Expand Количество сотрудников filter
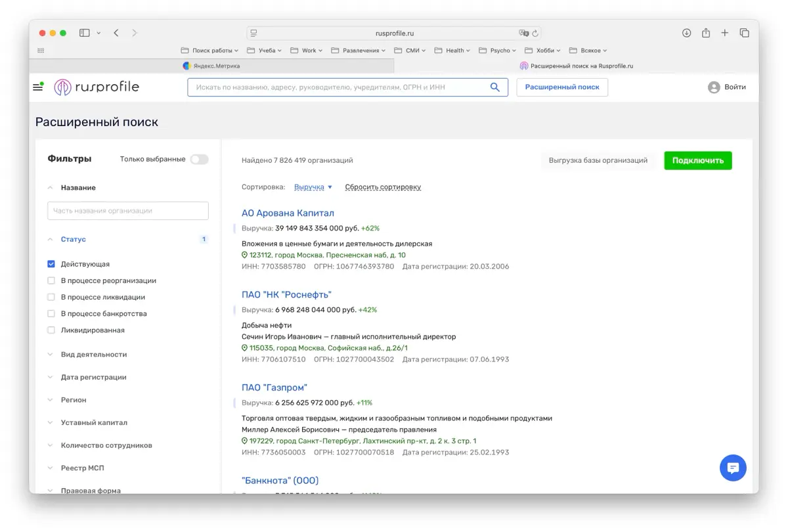Screen dimensions: 788x532 tap(100, 445)
